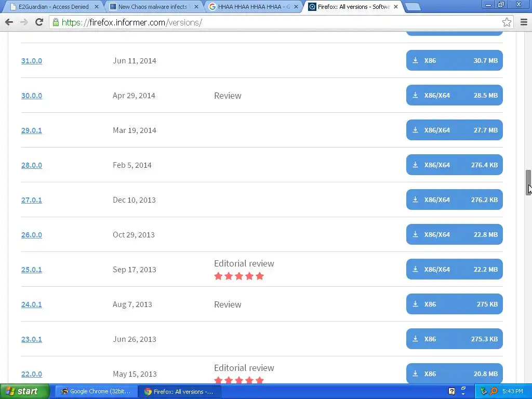Switch to New Chaos malware infects tab
Viewport: 532px width, 399px height.
153,7
